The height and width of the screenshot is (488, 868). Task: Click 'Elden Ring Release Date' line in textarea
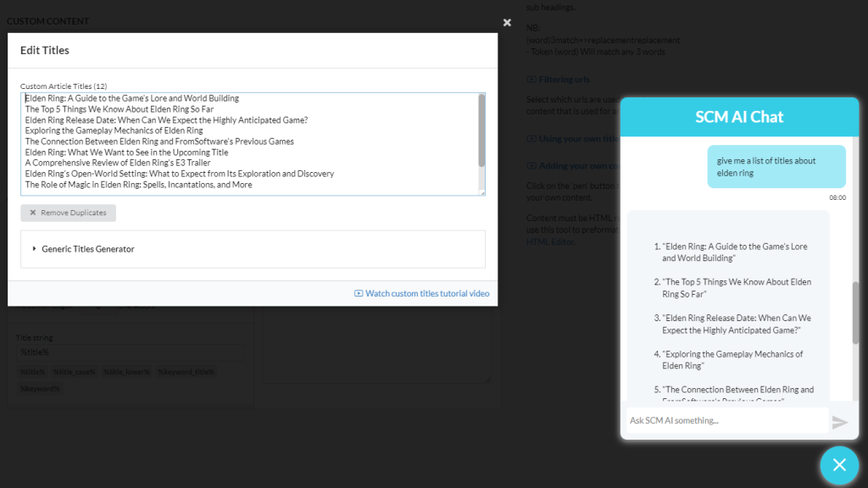(x=166, y=119)
